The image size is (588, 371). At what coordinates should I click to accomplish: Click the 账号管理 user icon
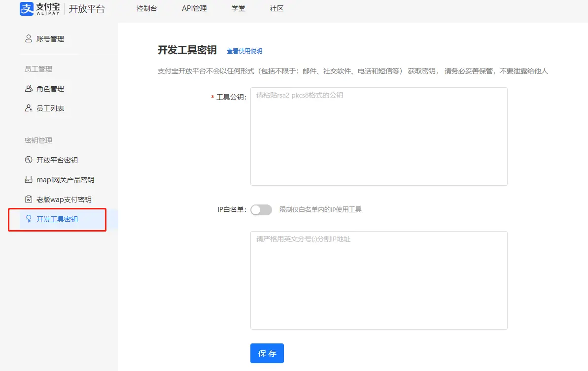pyautogui.click(x=29, y=38)
